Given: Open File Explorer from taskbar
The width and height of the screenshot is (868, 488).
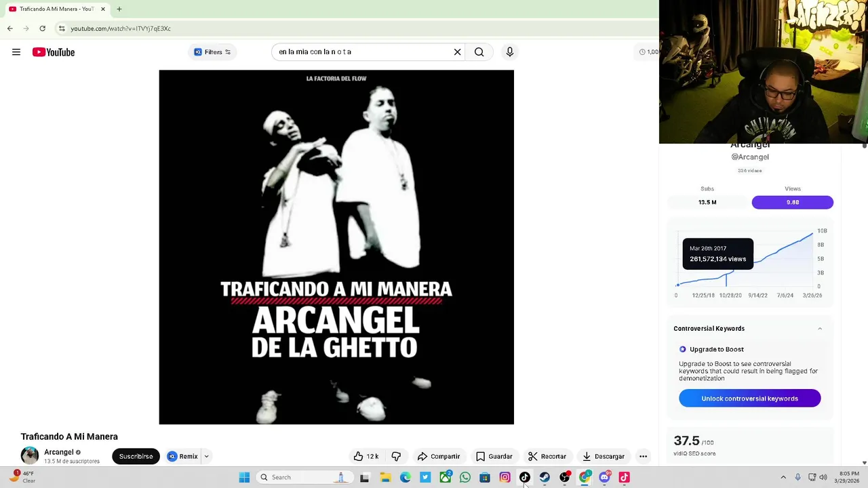Looking at the screenshot, I should (385, 477).
